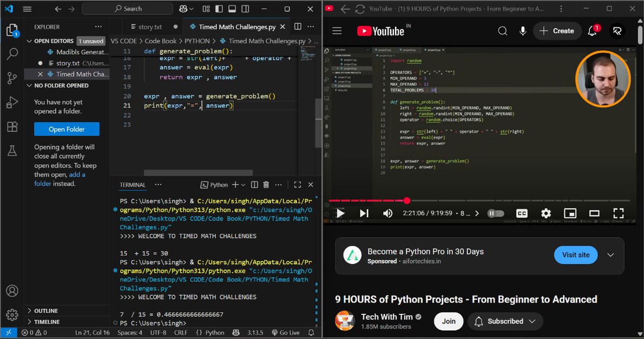Close the Timed Math Challenges.py editor tab
The height and width of the screenshot is (339, 644).
283,27
